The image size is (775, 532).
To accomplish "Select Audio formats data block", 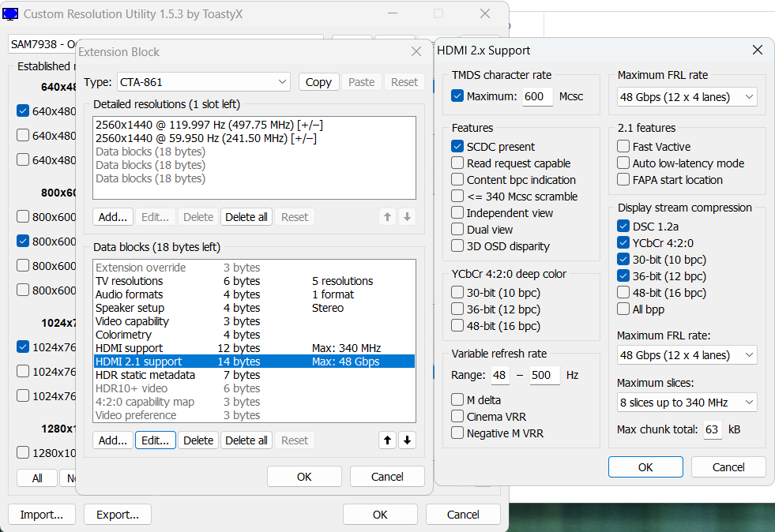I will coord(254,294).
